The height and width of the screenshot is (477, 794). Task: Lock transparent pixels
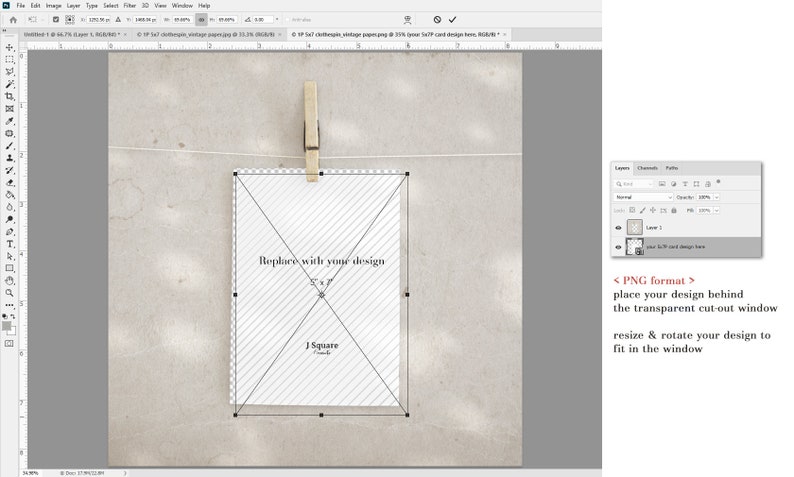(632, 210)
